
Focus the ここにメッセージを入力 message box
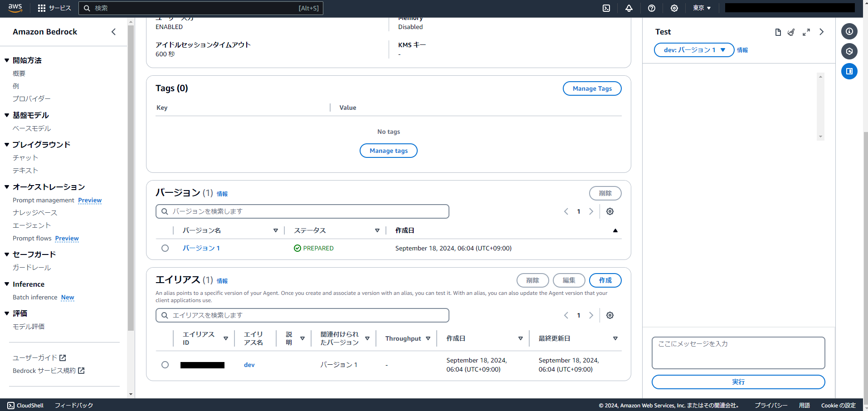coord(738,353)
